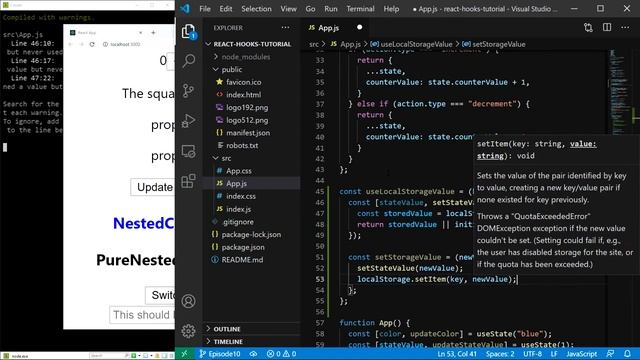
Task: Open package-lock.json in the explorer
Action: [251, 234]
